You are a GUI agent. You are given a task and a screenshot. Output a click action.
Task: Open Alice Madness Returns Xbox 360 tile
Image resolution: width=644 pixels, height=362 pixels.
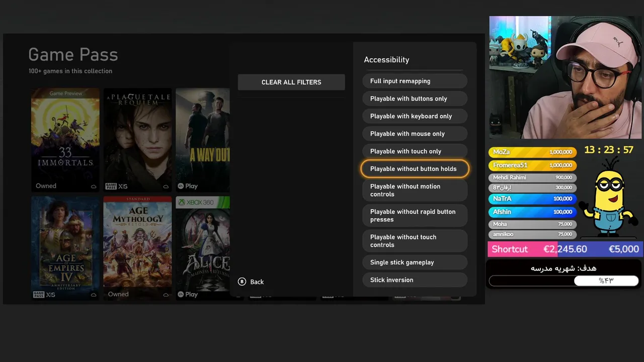[203, 248]
